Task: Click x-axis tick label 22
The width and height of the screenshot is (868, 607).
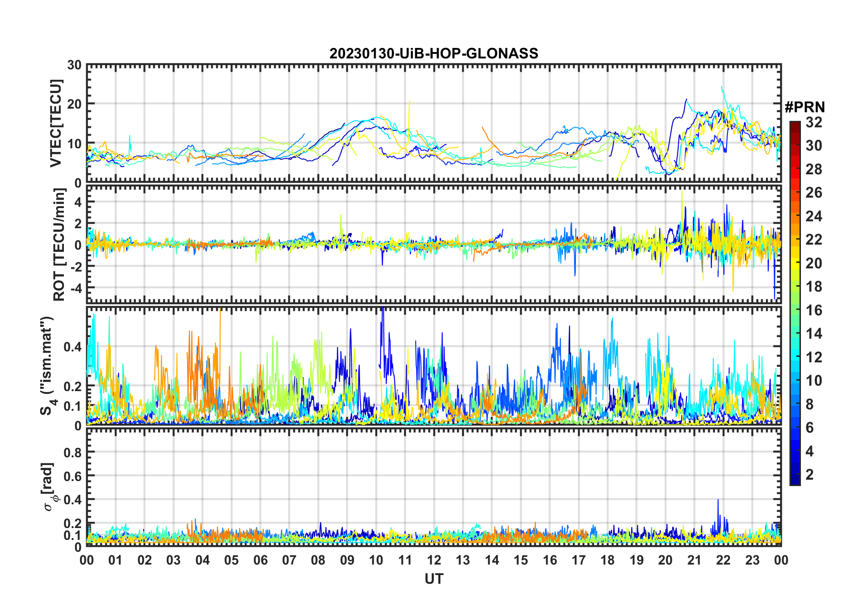Action: pyautogui.click(x=723, y=560)
